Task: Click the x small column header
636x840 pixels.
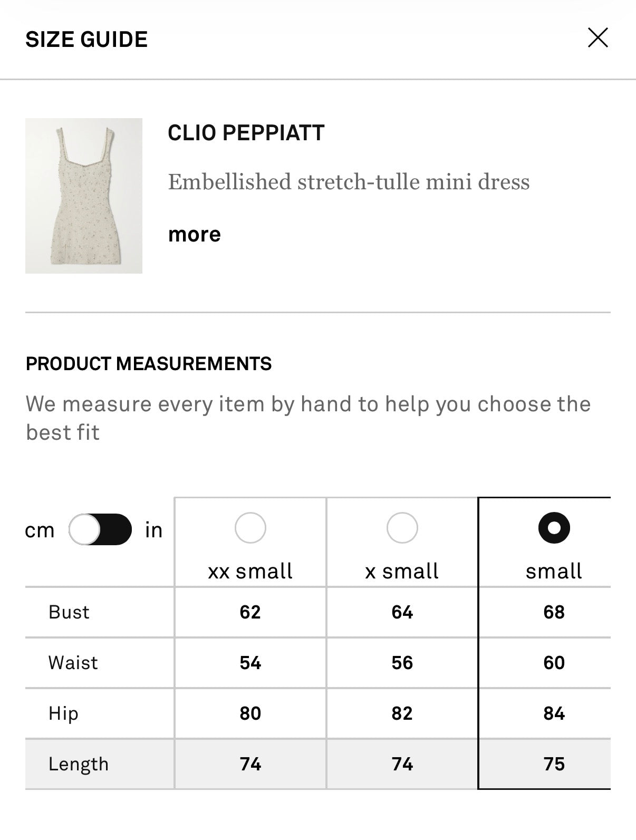Action: coord(402,571)
